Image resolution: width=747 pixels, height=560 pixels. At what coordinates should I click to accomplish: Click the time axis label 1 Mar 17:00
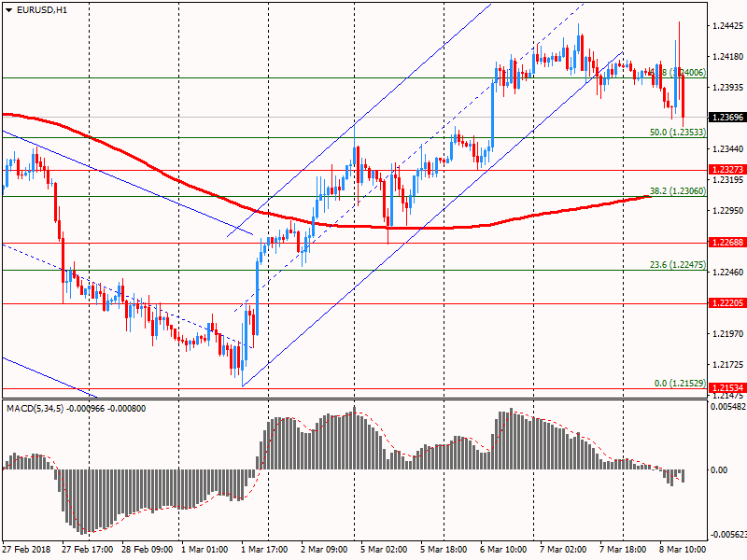[x=264, y=549]
